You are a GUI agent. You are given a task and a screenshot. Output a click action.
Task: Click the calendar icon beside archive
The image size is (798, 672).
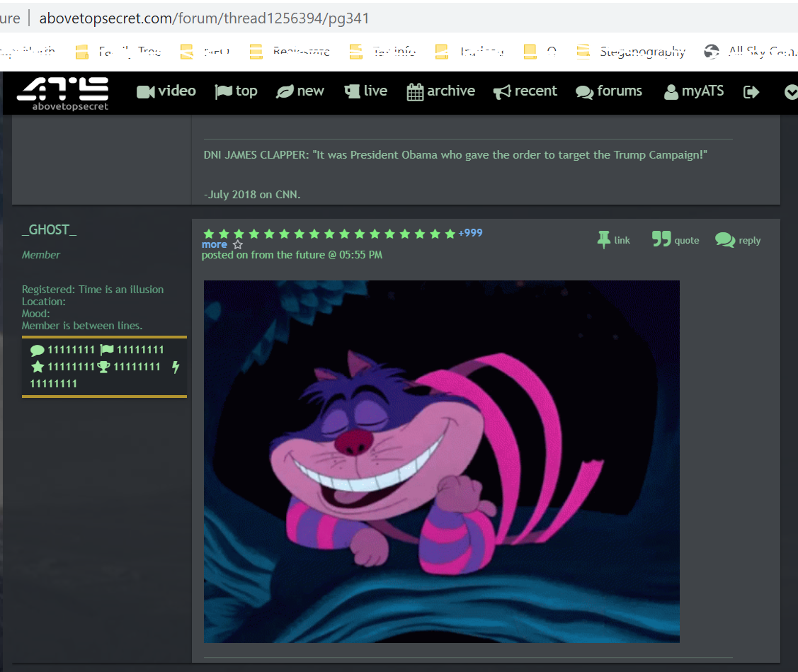pyautogui.click(x=415, y=92)
